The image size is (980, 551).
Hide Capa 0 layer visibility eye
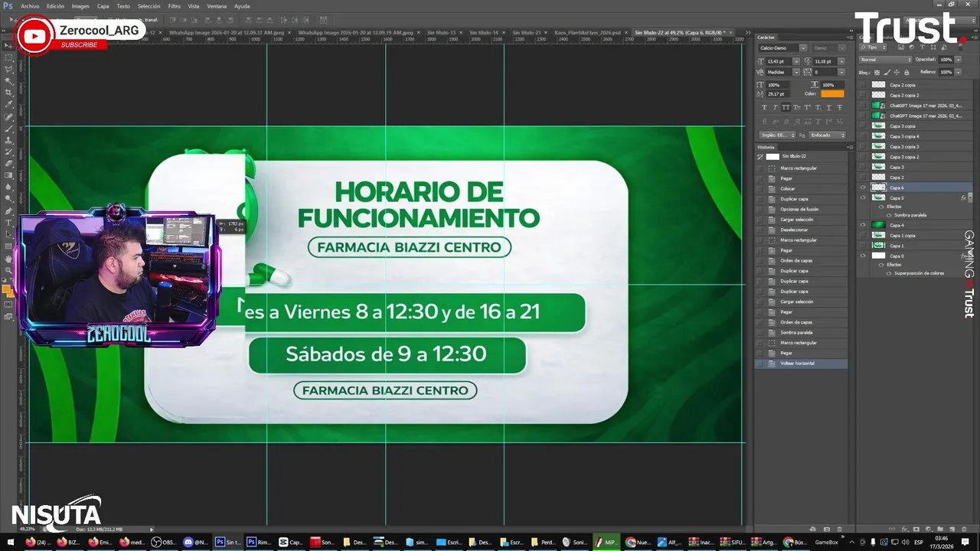click(x=863, y=256)
